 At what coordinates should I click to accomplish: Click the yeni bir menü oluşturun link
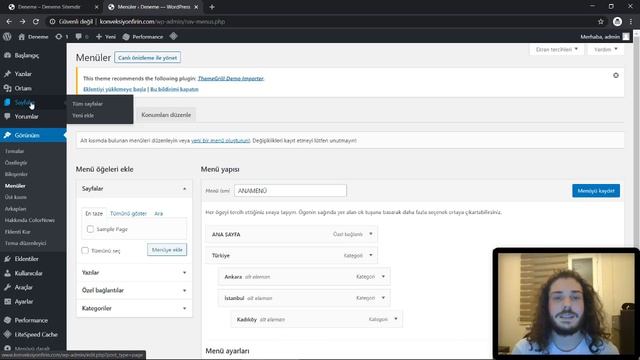click(x=221, y=140)
